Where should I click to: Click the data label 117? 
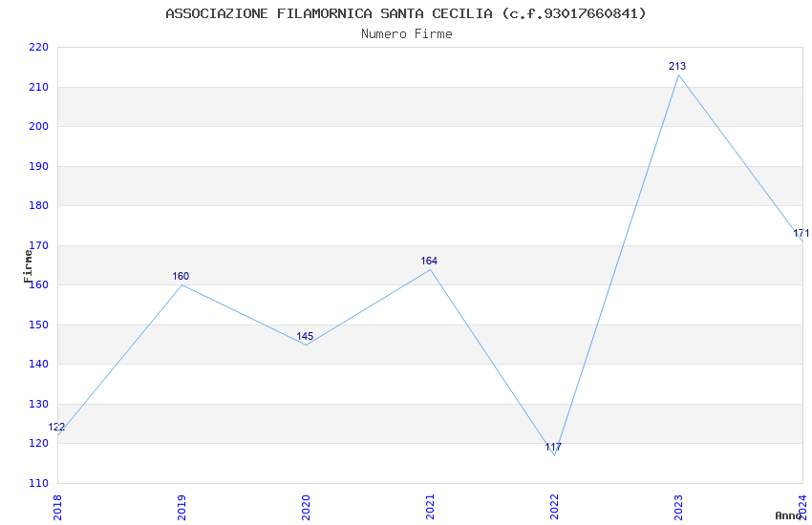[x=553, y=447]
